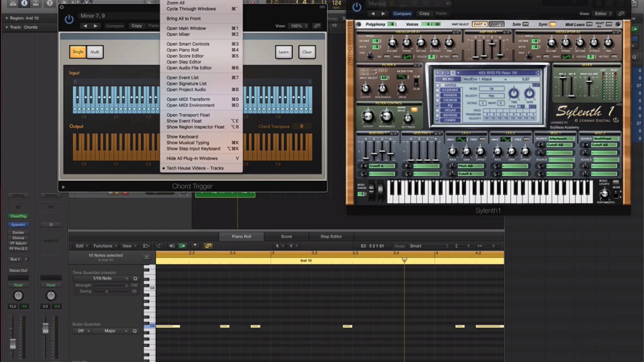Screen dimensions: 644x362
Task: Open ChordTrig MIDI FX slot in channel strip
Action: [18, 216]
